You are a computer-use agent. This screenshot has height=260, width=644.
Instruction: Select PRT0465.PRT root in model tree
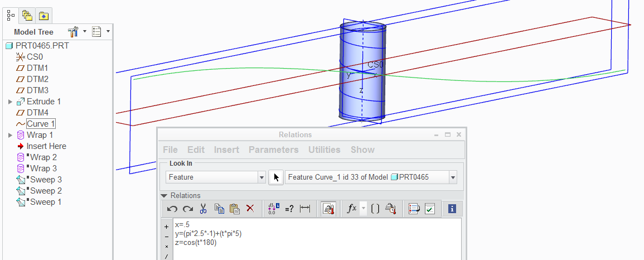[37, 46]
